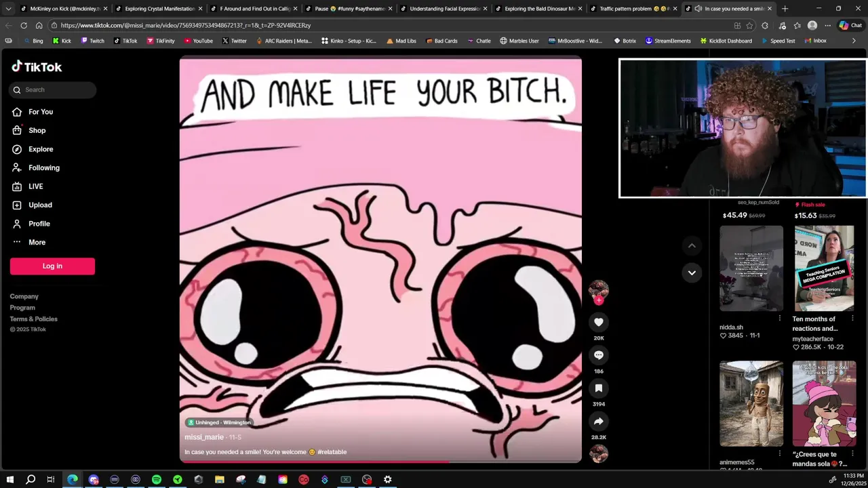
Task: Click the red Log in button
Action: 52,266
